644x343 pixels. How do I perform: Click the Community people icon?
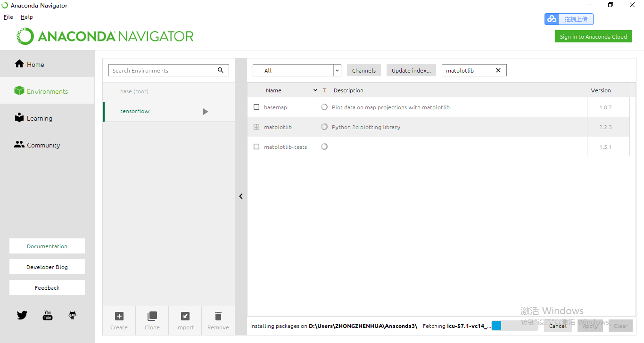click(x=19, y=145)
